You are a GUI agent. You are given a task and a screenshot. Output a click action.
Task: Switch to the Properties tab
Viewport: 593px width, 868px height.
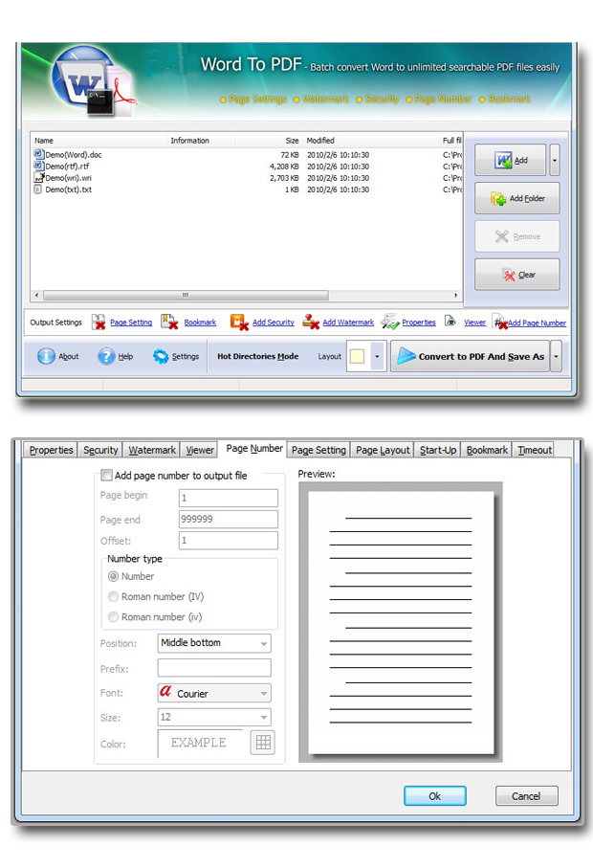point(51,450)
